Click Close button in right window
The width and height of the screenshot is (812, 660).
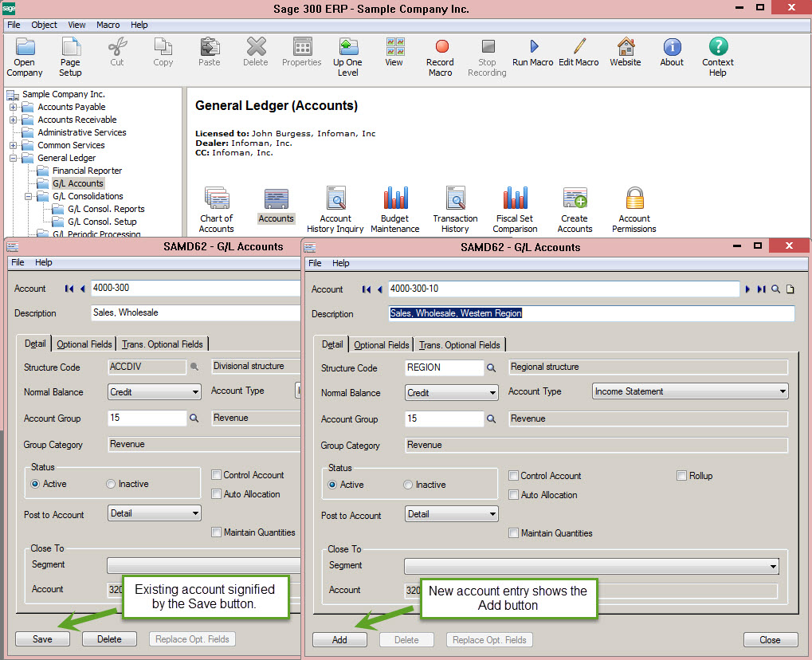click(770, 640)
